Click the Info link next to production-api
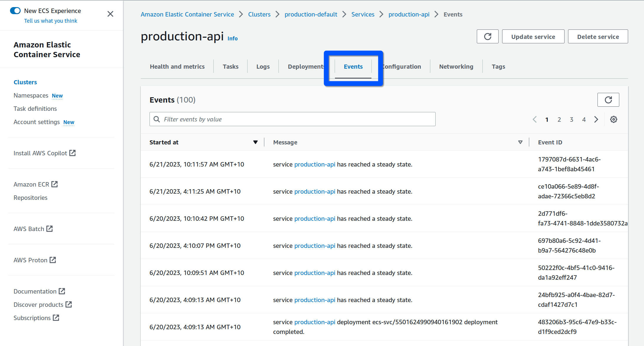Viewport: 644px width, 346px height. (x=233, y=38)
